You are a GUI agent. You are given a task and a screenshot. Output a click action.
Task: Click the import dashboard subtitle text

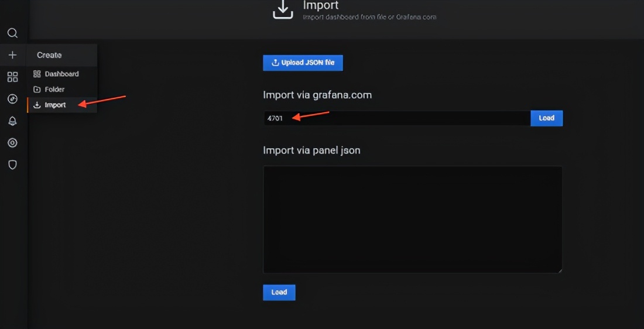369,17
